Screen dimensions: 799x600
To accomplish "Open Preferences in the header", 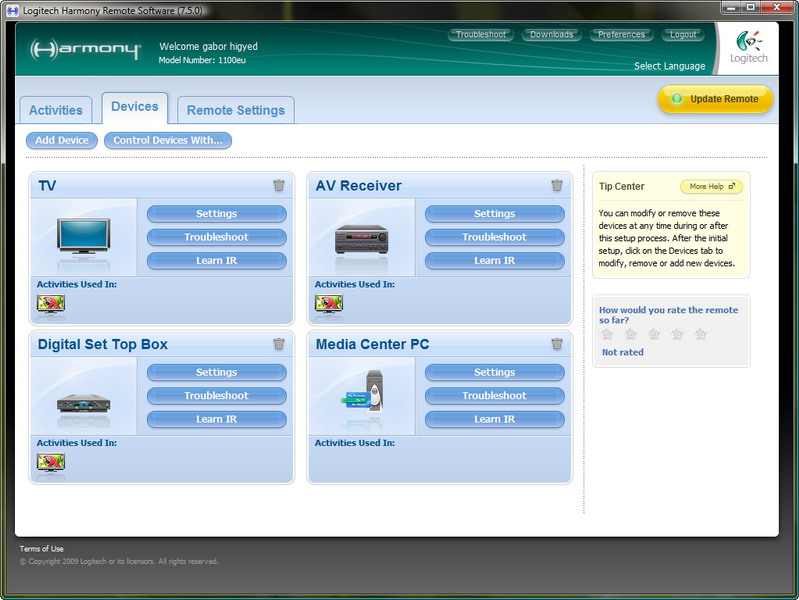I will point(622,35).
